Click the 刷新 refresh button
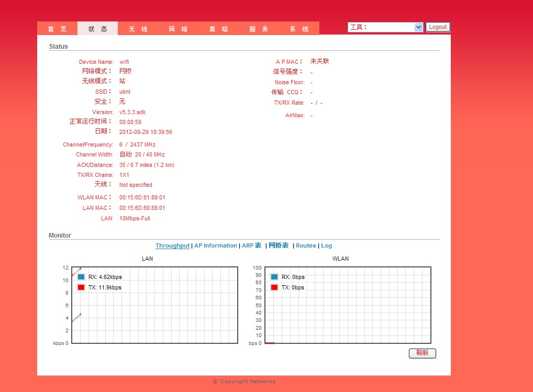 click(422, 353)
